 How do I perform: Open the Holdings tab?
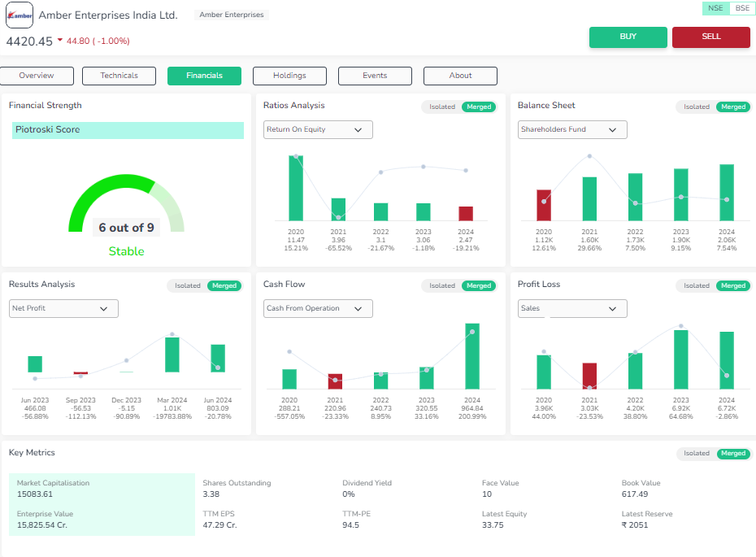(x=289, y=76)
